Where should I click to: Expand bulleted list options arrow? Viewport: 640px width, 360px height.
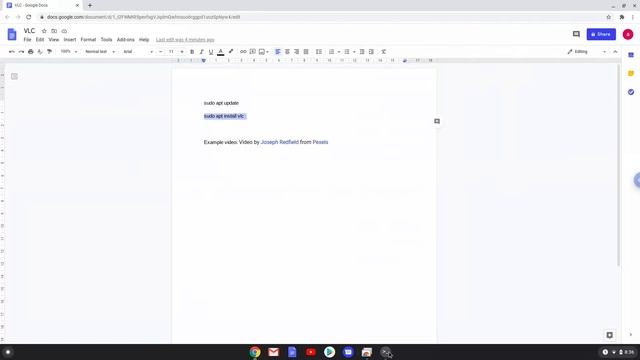click(354, 52)
